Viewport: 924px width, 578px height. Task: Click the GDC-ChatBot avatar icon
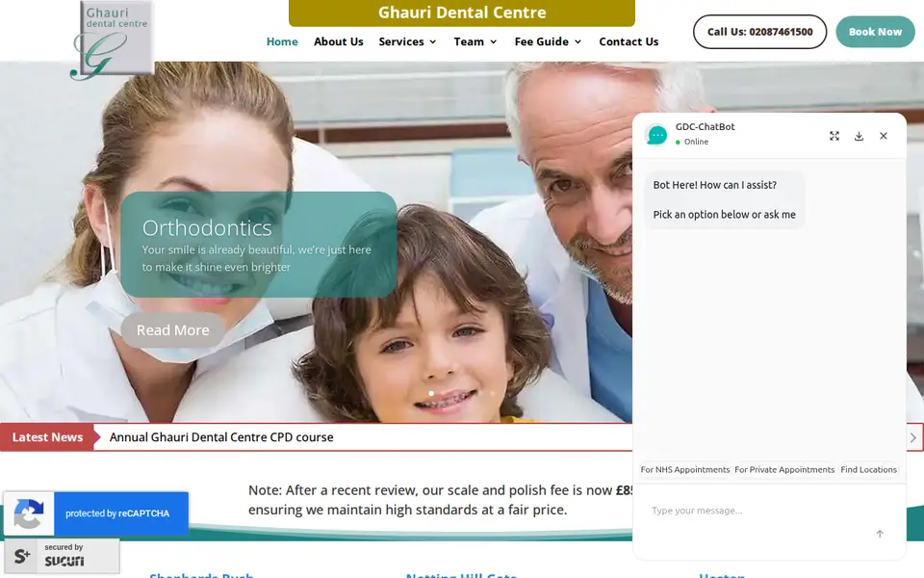click(656, 135)
